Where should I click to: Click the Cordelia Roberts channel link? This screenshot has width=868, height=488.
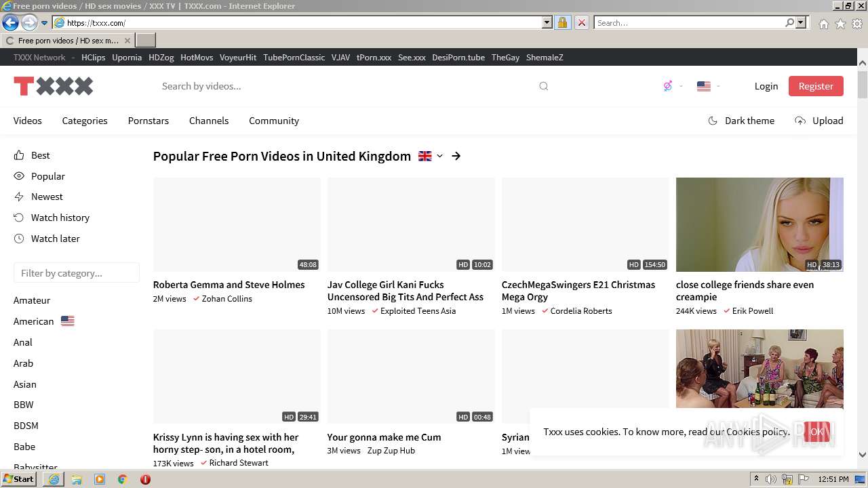(581, 311)
